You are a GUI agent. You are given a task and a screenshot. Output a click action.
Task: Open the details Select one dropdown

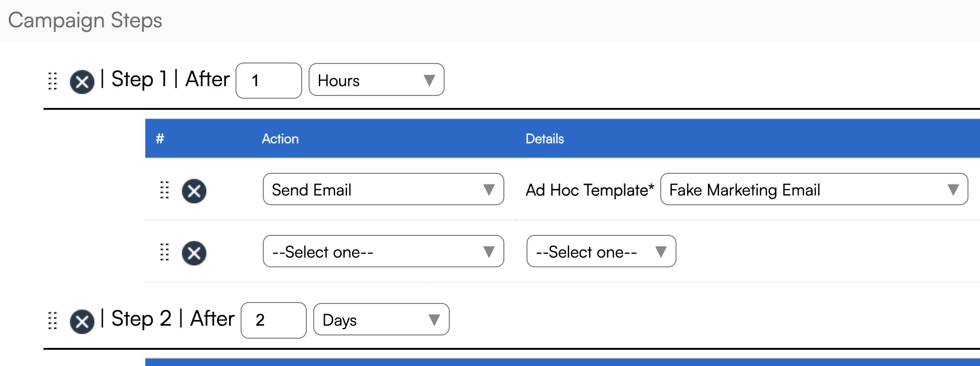click(601, 251)
